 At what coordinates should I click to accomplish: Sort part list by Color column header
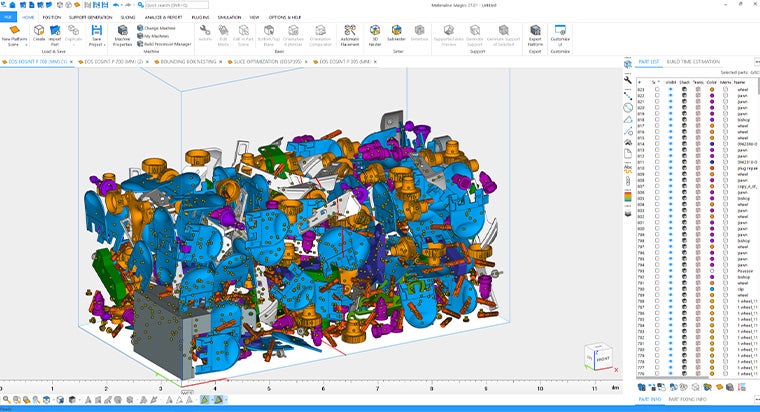pos(712,82)
